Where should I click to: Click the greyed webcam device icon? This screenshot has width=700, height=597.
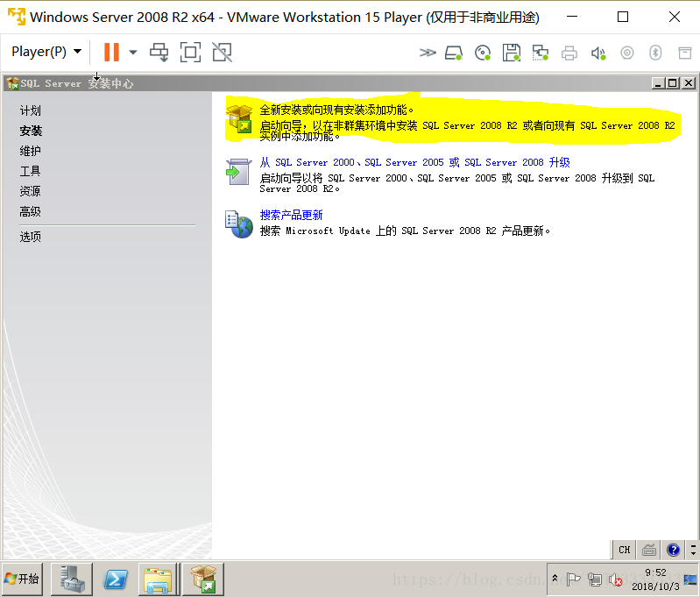626,53
